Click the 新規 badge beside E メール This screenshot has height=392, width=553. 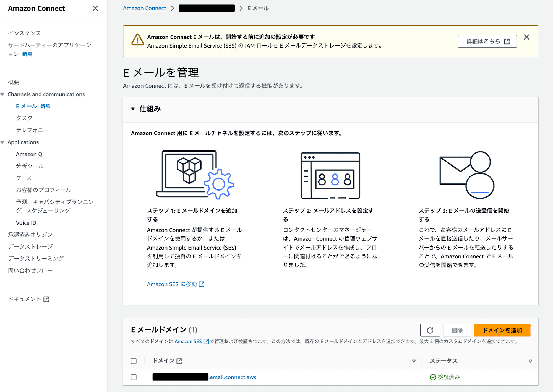click(x=45, y=107)
